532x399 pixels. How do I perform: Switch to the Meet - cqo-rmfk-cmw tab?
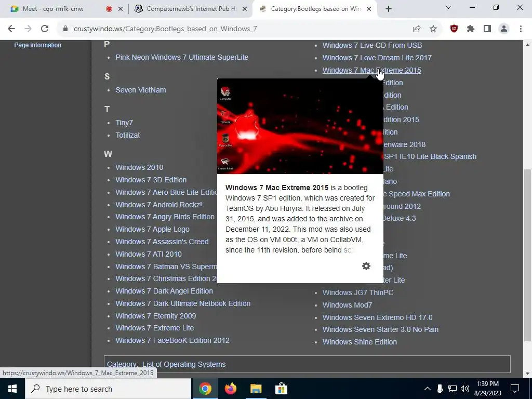(54, 9)
